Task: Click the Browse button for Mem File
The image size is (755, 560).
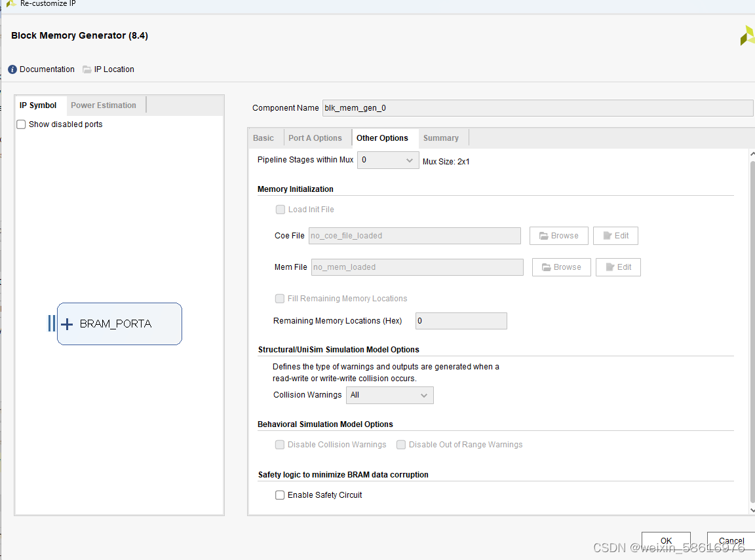Action: tap(562, 267)
